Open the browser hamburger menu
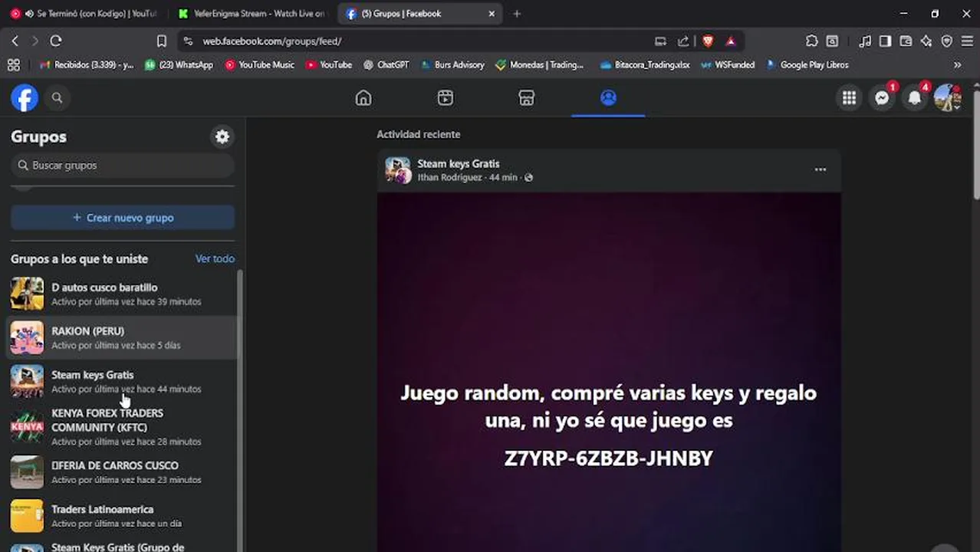This screenshot has height=552, width=980. [x=967, y=41]
